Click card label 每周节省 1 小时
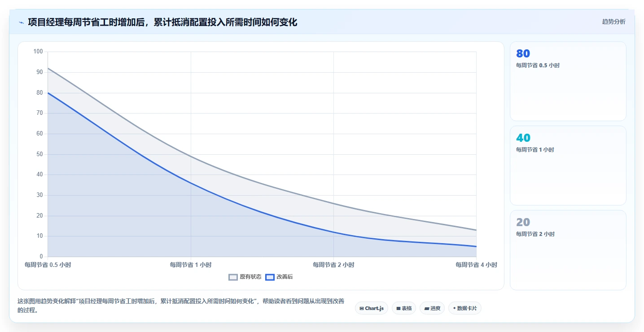The height and width of the screenshot is (332, 644). [535, 150]
